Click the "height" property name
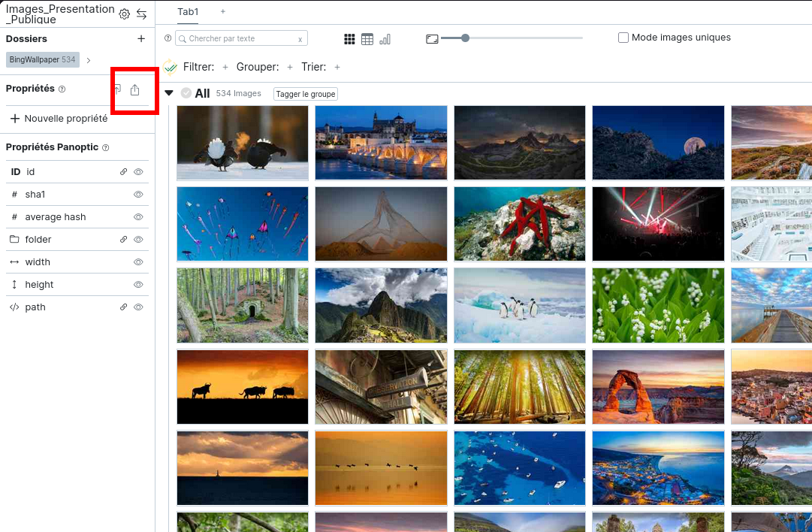The width and height of the screenshot is (812, 532). [x=39, y=284]
